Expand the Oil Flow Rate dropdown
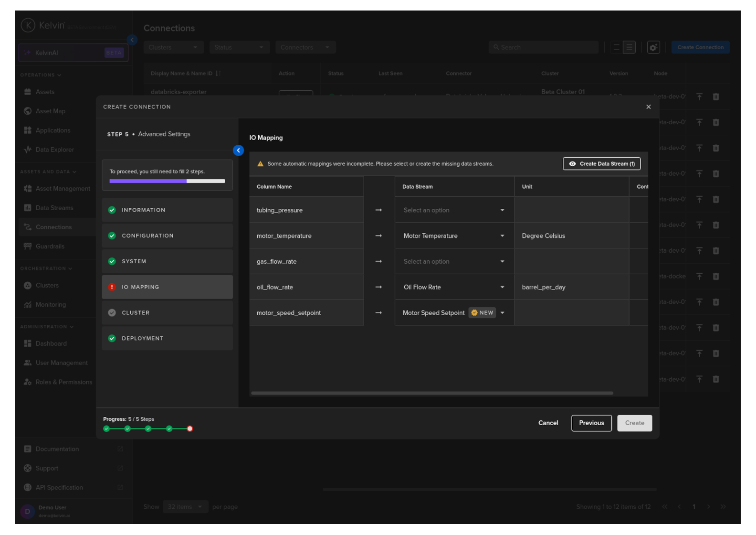This screenshot has width=756, height=535. point(502,288)
